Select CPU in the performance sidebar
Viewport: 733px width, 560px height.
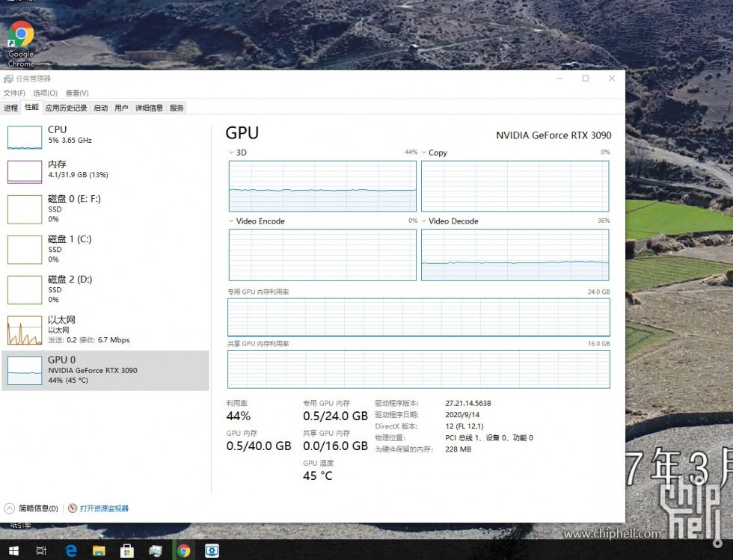(x=105, y=137)
